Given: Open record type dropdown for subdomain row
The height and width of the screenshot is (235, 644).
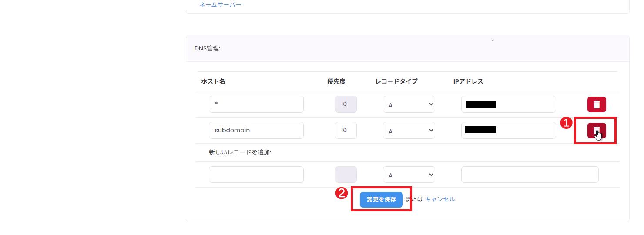Looking at the screenshot, I should point(409,131).
